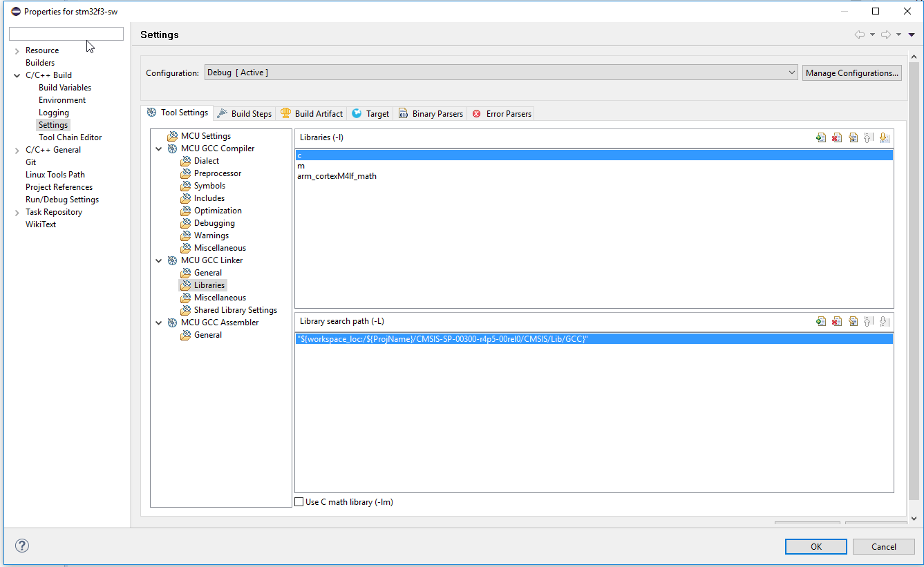
Task: Edit the selected Library search path
Action: pyautogui.click(x=853, y=321)
